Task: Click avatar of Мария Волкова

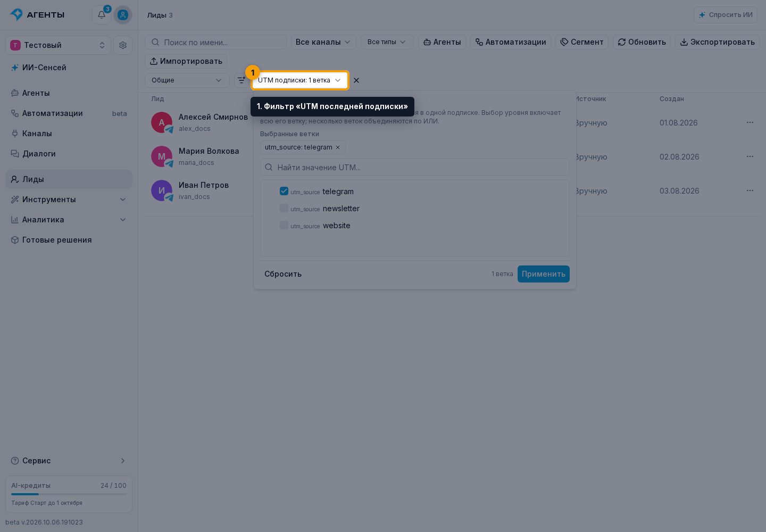Action: click(162, 156)
